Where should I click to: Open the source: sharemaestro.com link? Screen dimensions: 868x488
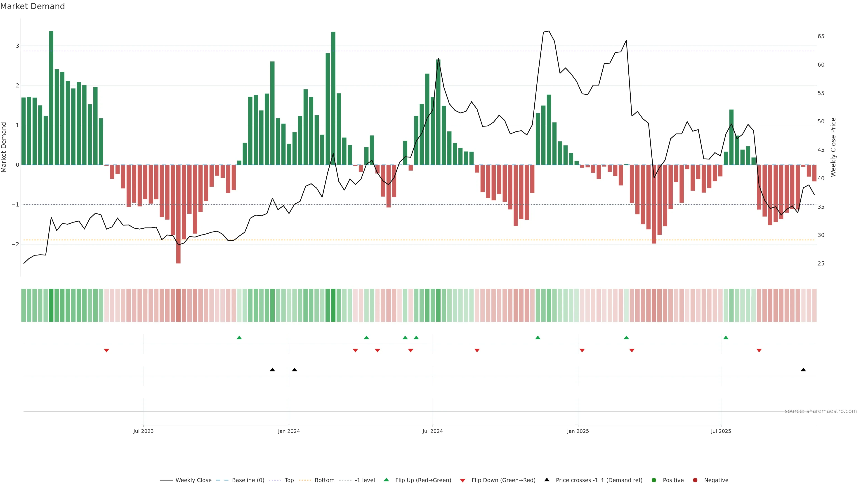coord(821,411)
